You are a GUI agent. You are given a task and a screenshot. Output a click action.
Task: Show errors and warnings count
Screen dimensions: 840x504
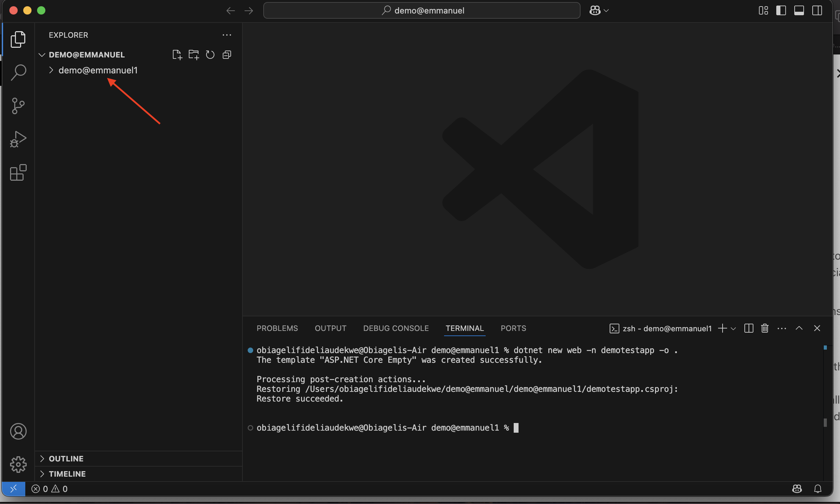[x=50, y=489]
